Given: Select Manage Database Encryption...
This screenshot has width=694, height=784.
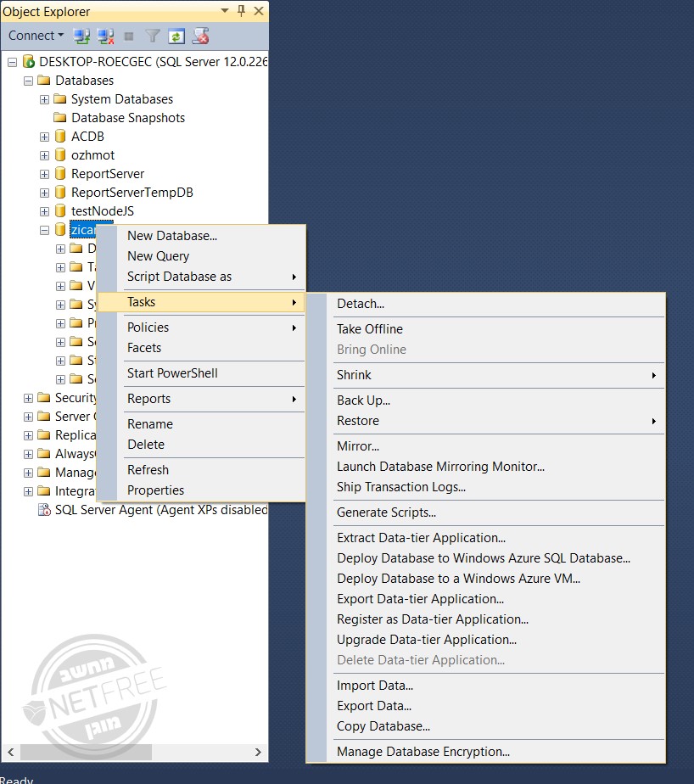Looking at the screenshot, I should 486,752.
